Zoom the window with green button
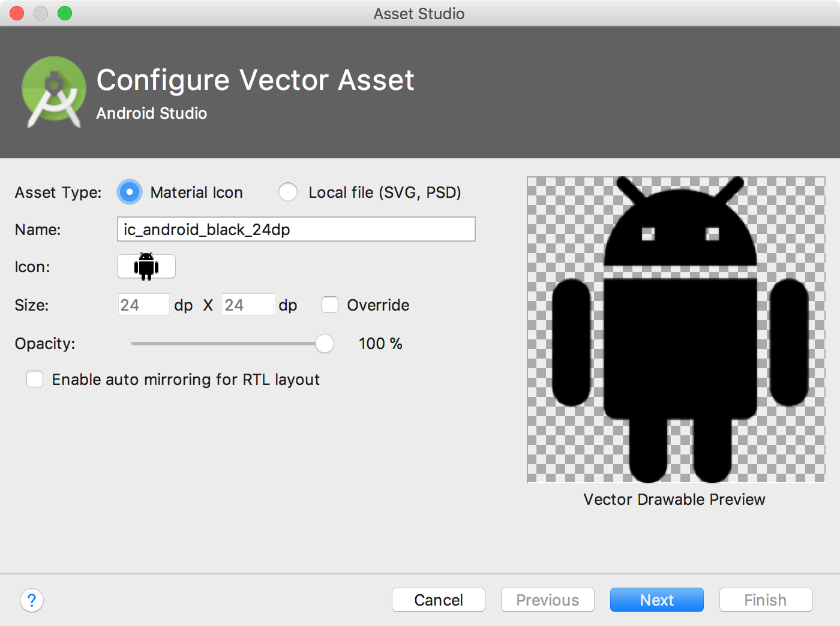 [x=65, y=13]
